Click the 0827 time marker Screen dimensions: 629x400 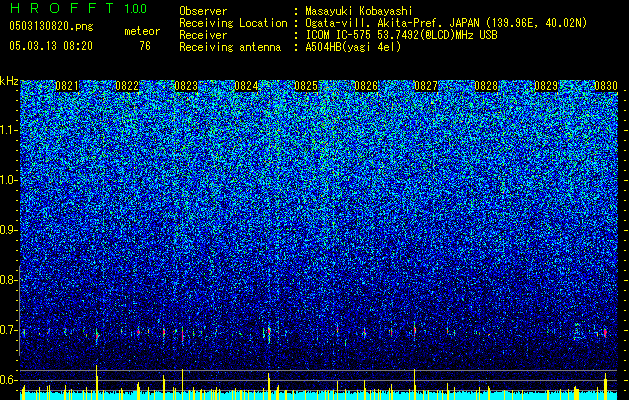pos(426,86)
